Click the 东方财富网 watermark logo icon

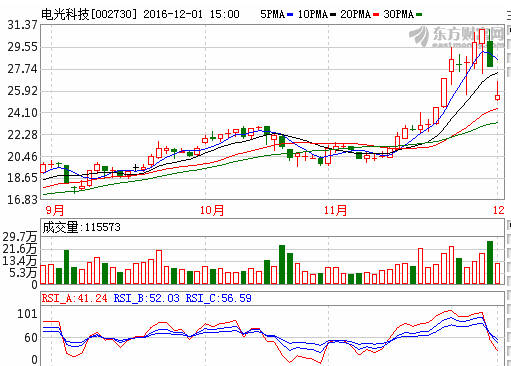coord(419,36)
